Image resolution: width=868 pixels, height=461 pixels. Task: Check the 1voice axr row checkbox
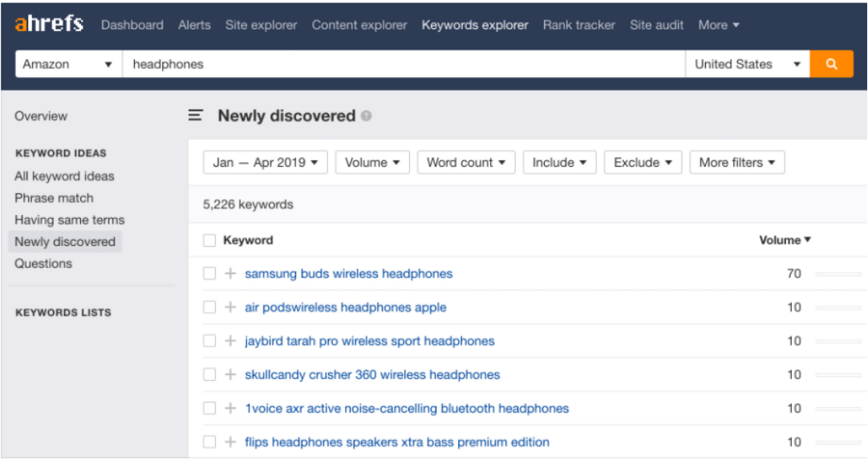[x=209, y=408]
